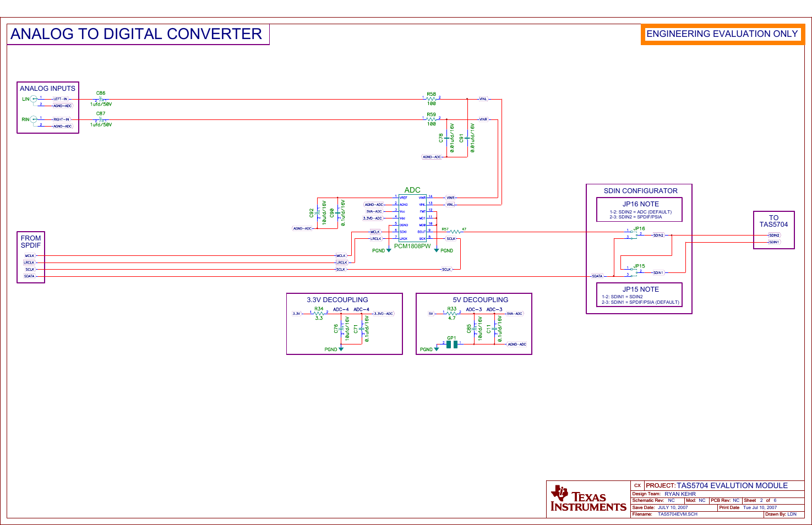Click the LEFT-IN net label

tap(61, 99)
